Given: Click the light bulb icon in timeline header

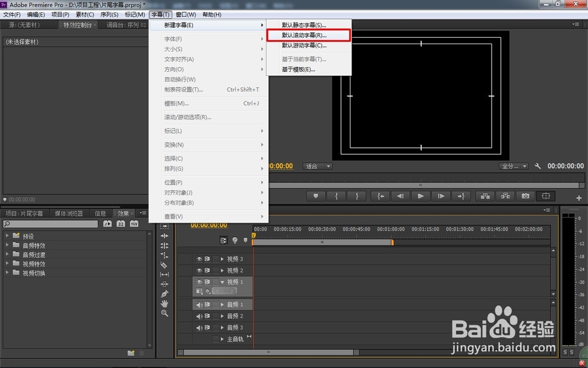Looking at the screenshot, I should pos(235,240).
